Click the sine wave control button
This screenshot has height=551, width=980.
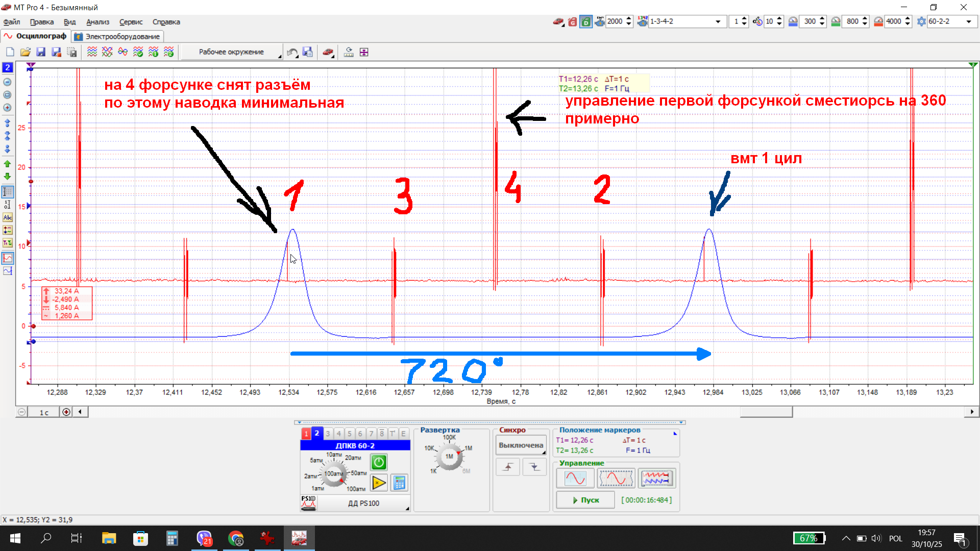coord(575,479)
